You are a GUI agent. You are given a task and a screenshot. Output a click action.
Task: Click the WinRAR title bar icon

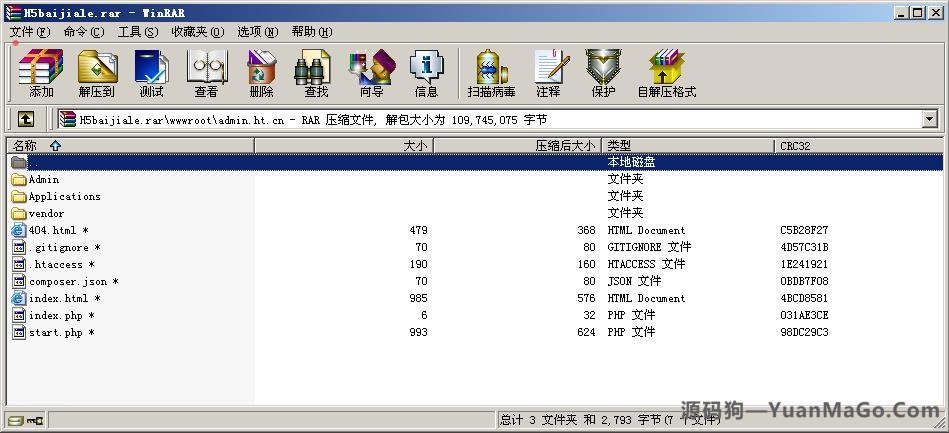pos(13,12)
